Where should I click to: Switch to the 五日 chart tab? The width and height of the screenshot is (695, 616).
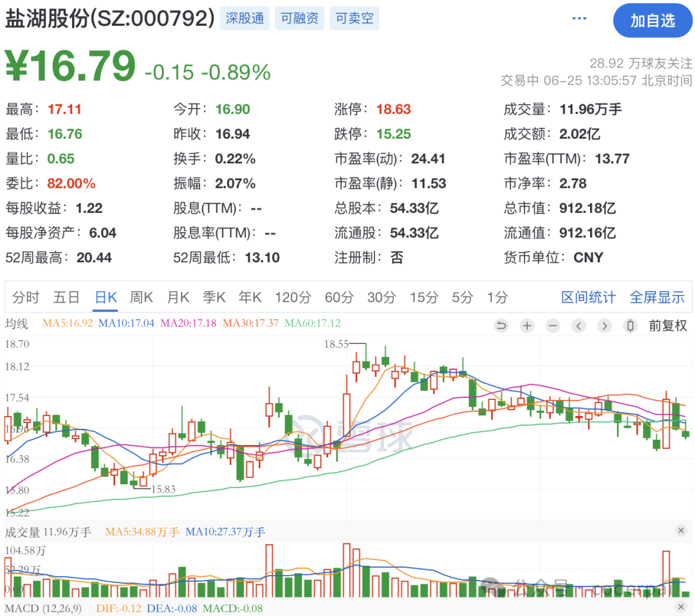tap(66, 297)
